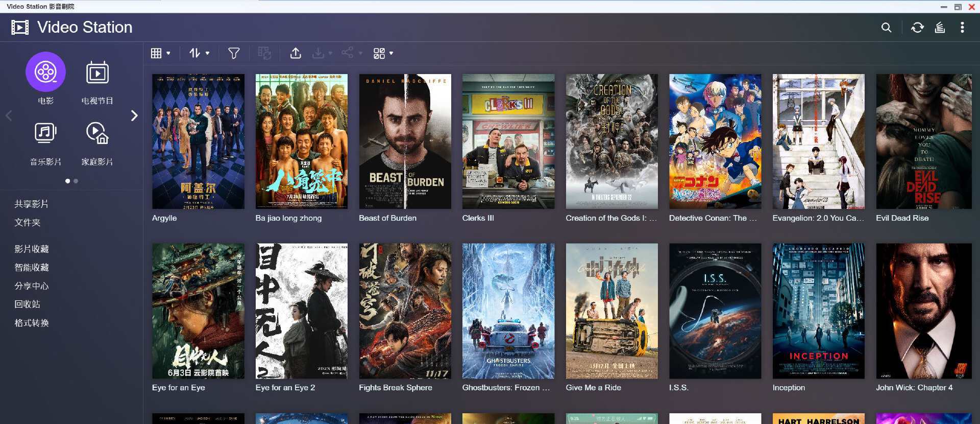The height and width of the screenshot is (424, 980).
Task: Open the Argylle movie poster
Action: [x=198, y=142]
